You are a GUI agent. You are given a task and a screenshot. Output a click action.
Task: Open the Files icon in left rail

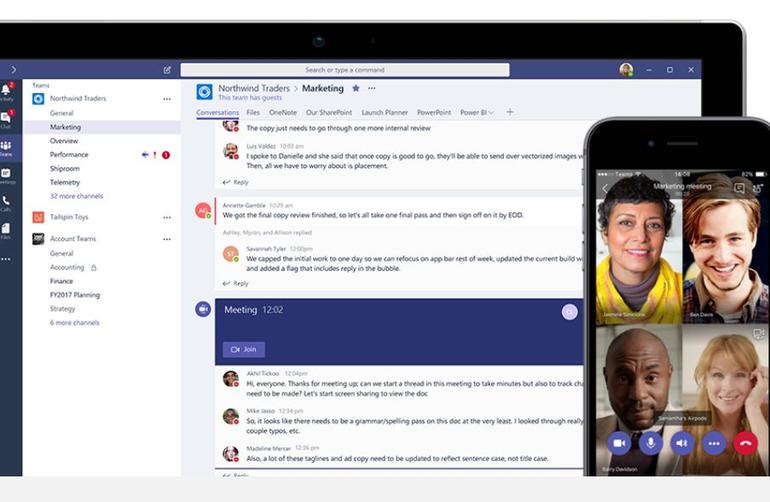[x=6, y=229]
